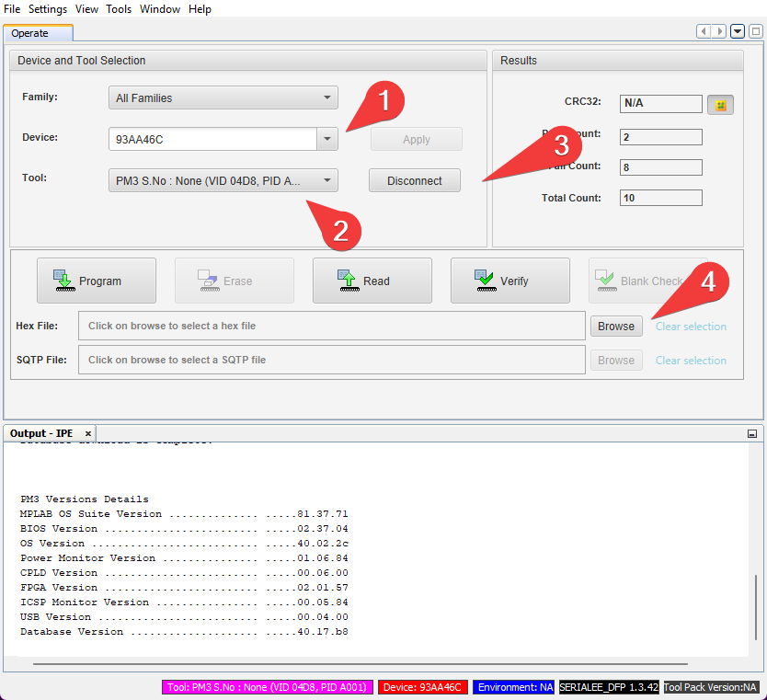Viewport: 767px width, 700px height.
Task: Click the reset counters icon beside CRC32
Action: [720, 105]
